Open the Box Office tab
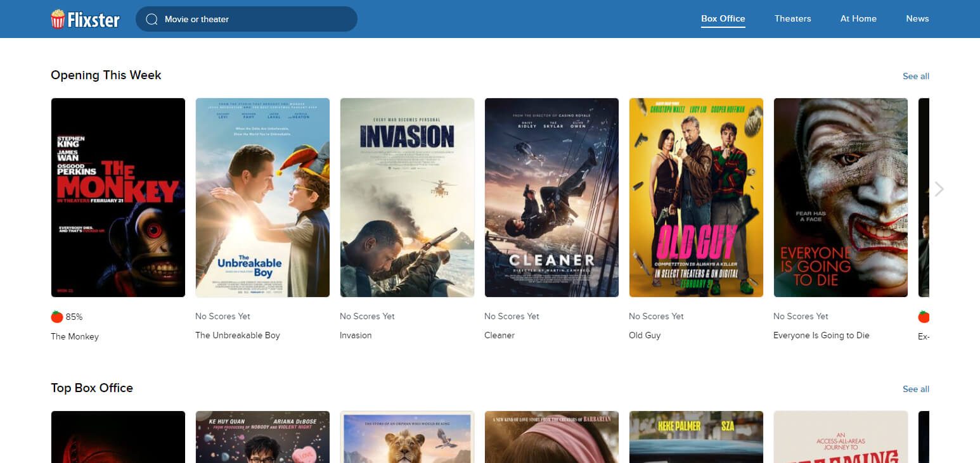 point(723,18)
